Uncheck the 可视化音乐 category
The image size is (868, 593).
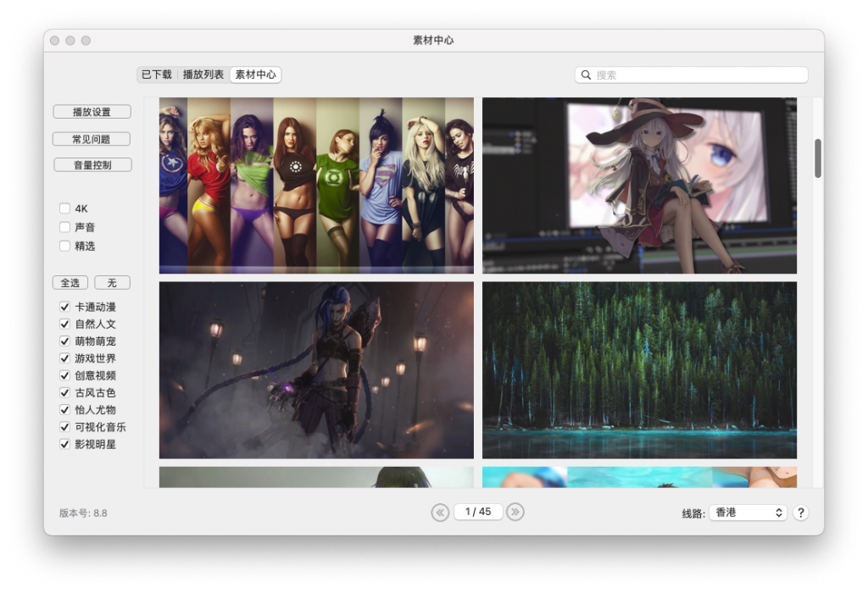[64, 426]
